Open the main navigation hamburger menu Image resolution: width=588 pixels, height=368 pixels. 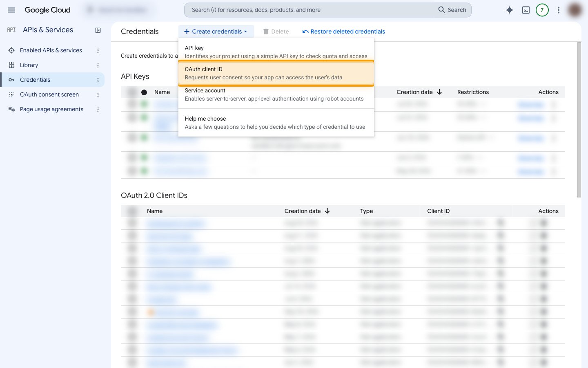pos(11,10)
